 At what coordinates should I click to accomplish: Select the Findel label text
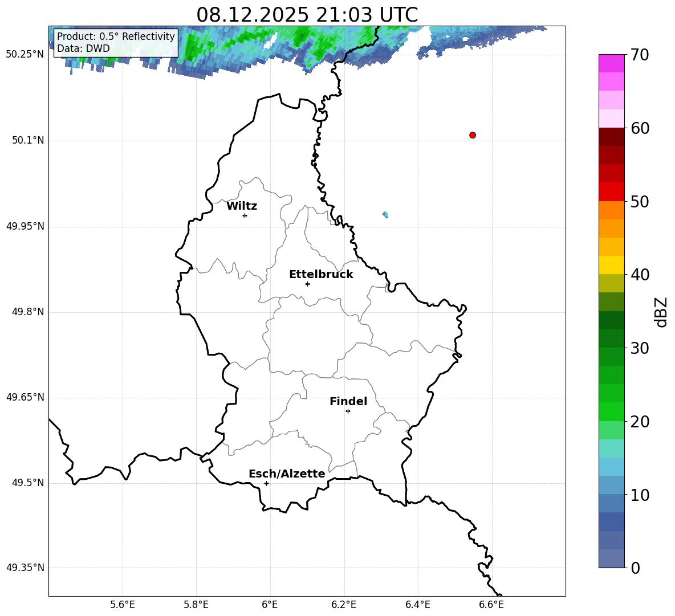(x=348, y=402)
